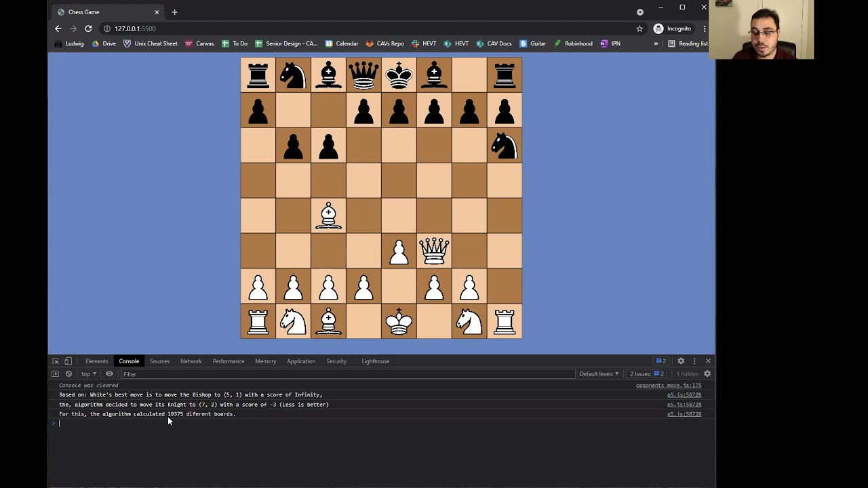Open the DevTools settings gear
The width and height of the screenshot is (868, 488).
681,361
